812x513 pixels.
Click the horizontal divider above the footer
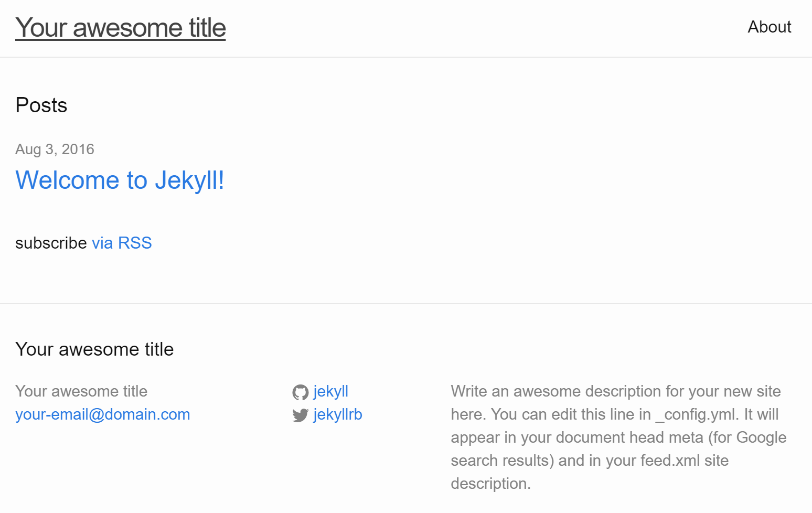[406, 304]
